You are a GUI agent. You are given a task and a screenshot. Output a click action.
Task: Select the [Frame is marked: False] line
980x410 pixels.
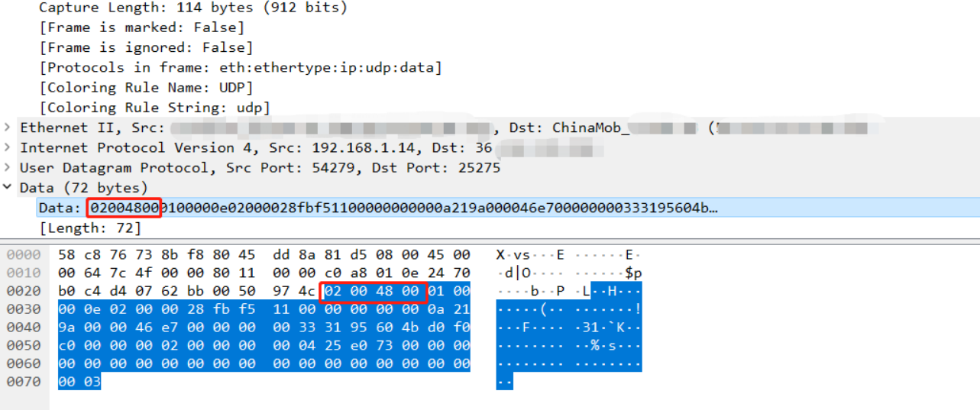tap(141, 27)
